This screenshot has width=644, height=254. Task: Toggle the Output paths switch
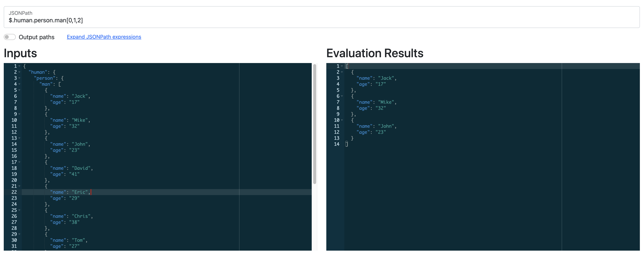click(x=10, y=37)
